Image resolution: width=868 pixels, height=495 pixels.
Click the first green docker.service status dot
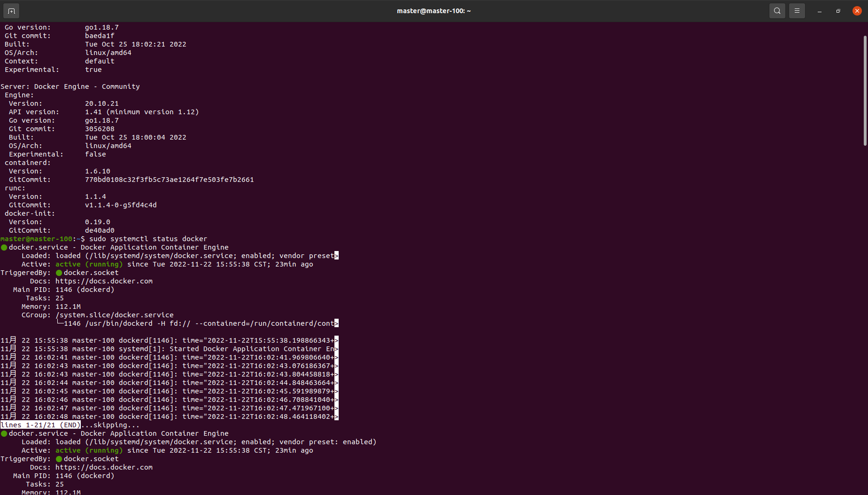click(4, 247)
